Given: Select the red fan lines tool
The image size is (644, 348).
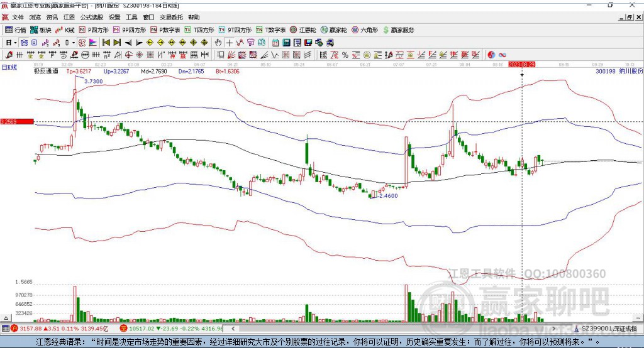Looking at the screenshot, I should [x=231, y=55].
